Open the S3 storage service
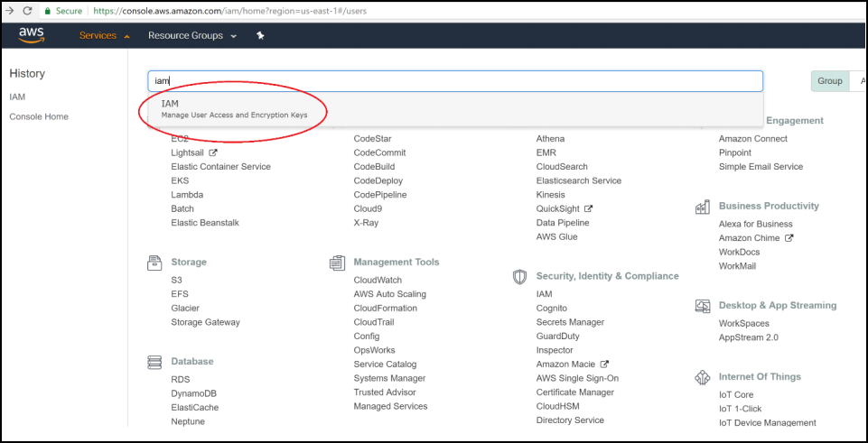868x443 pixels. point(177,280)
